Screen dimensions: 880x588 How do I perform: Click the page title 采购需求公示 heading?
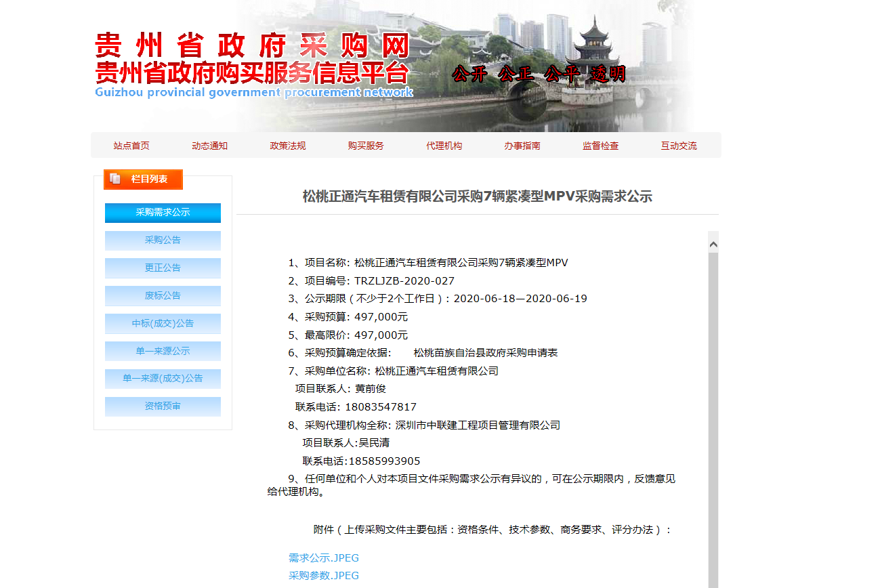[x=477, y=197]
